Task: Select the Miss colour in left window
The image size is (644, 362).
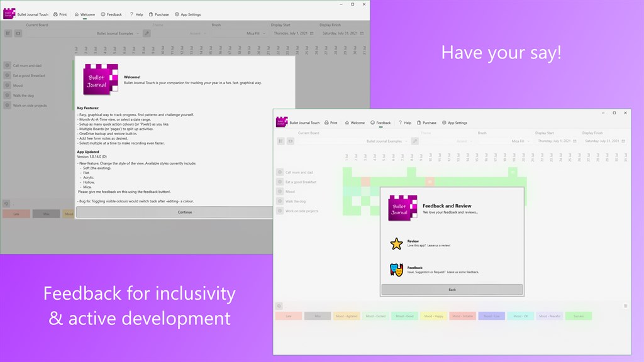Action: 46,214
